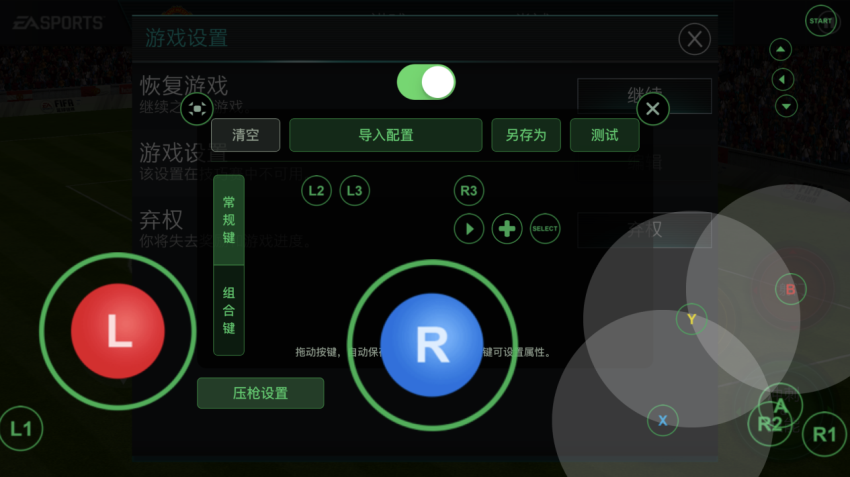Tap the red L joystick
The height and width of the screenshot is (477, 850).
tap(118, 331)
